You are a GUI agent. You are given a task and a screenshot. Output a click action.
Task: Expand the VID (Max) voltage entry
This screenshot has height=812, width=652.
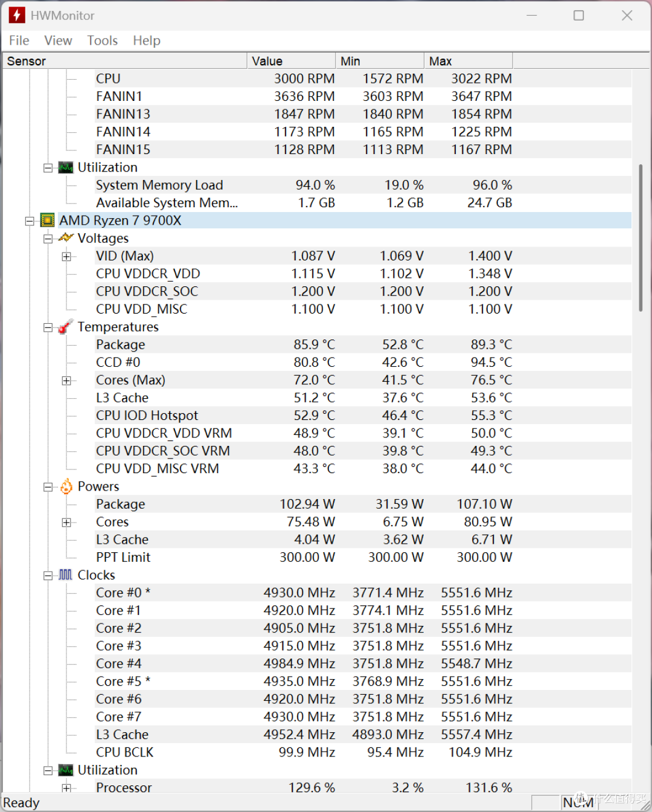pyautogui.click(x=66, y=256)
